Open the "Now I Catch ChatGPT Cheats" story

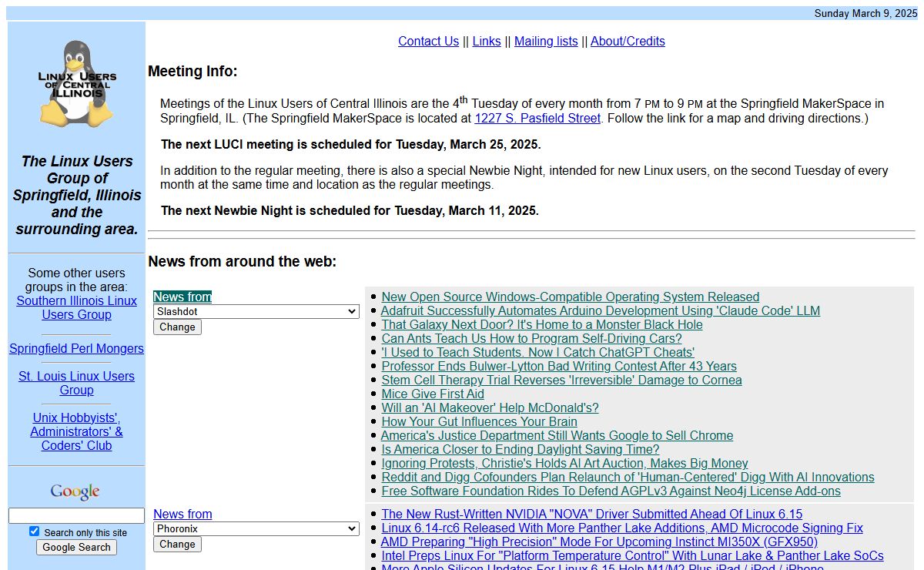[537, 353]
